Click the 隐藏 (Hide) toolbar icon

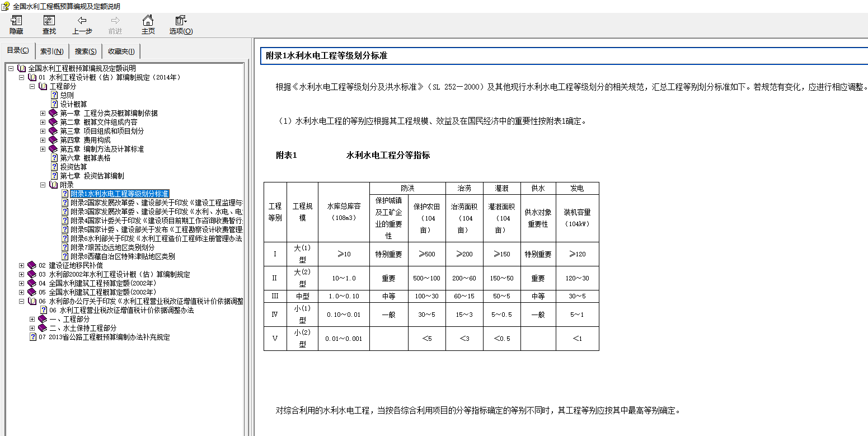pyautogui.click(x=16, y=25)
